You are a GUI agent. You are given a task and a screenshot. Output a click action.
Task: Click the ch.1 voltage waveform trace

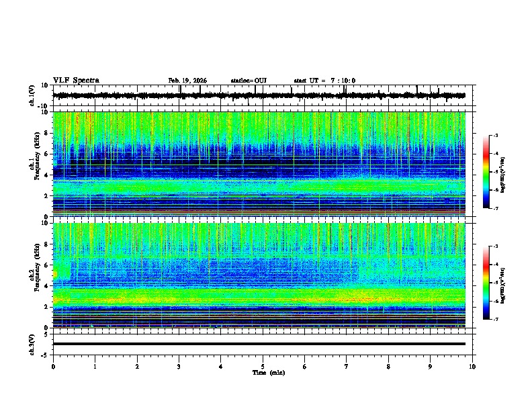click(259, 95)
